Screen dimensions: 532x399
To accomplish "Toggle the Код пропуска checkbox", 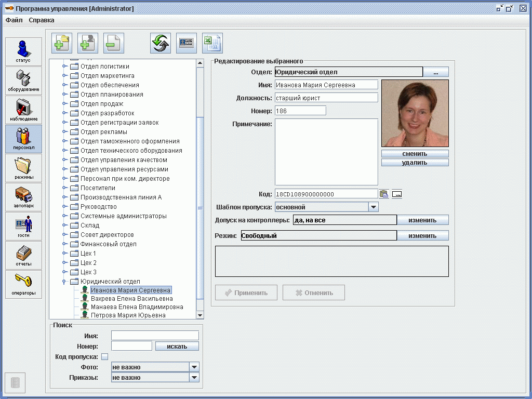I will 104,357.
